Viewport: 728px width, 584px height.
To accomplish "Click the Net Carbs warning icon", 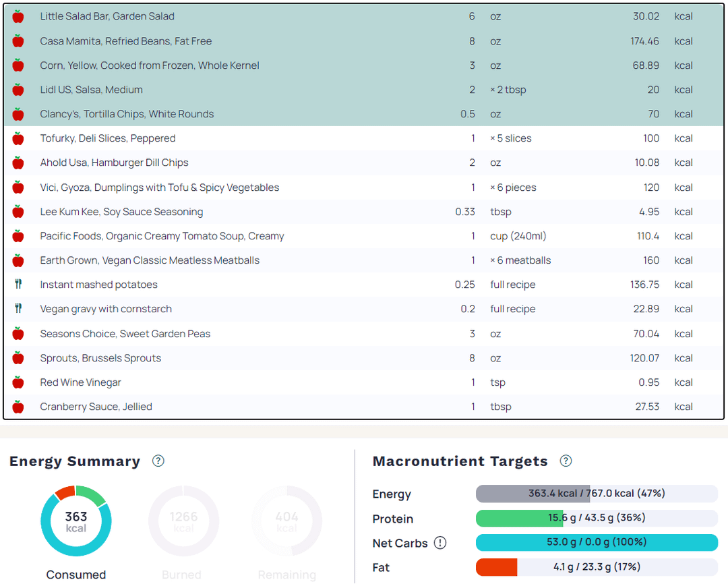I will [440, 543].
